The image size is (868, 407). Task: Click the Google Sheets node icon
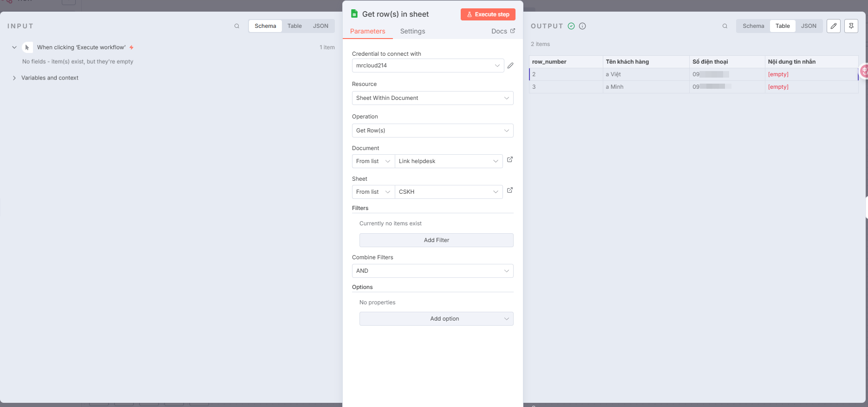pos(354,14)
